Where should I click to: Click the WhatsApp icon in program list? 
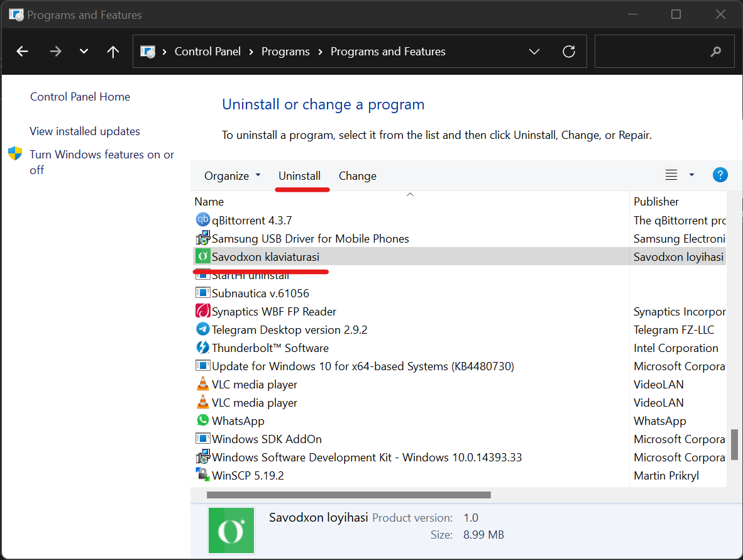[202, 420]
